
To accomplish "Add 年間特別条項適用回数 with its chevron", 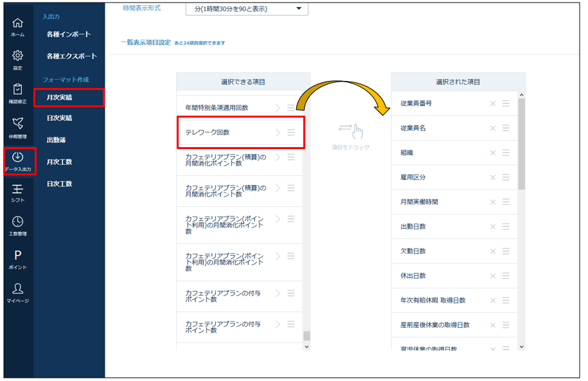I will (278, 108).
